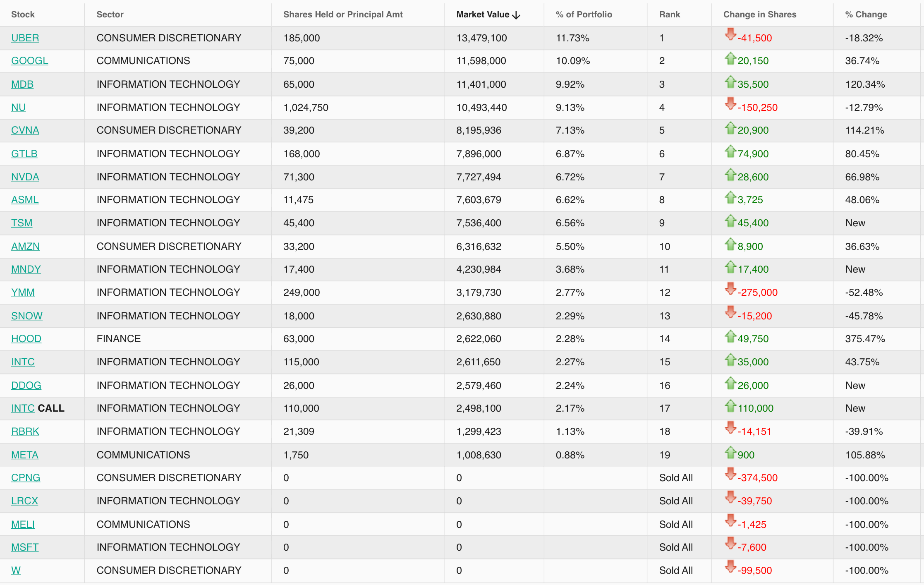The image size is (924, 585).
Task: Click the green up arrow in the CVNA row
Action: [x=730, y=128]
